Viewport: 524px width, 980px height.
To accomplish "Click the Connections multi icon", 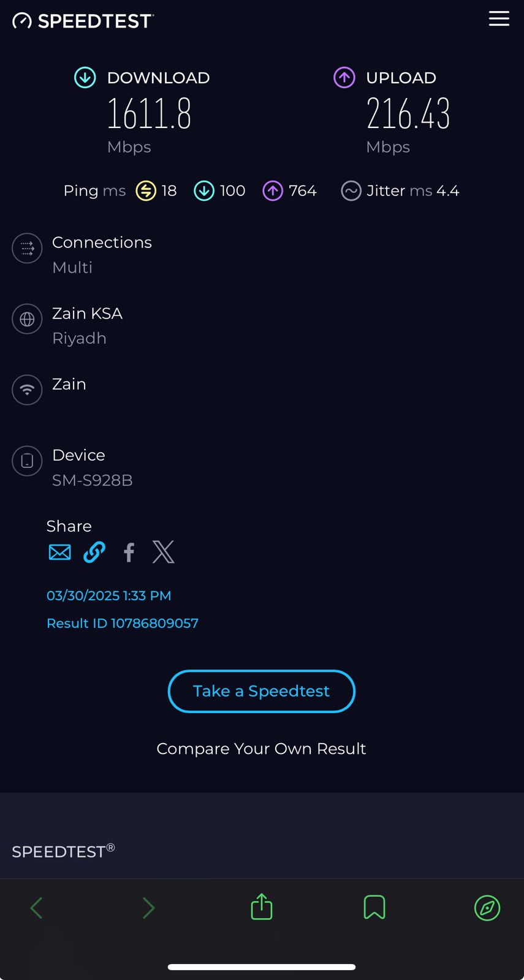I will 28,249.
